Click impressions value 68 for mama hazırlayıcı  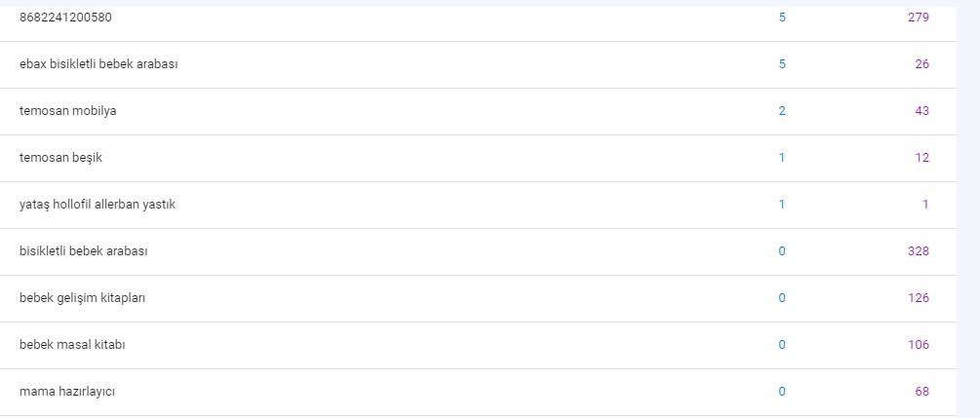[x=921, y=392]
